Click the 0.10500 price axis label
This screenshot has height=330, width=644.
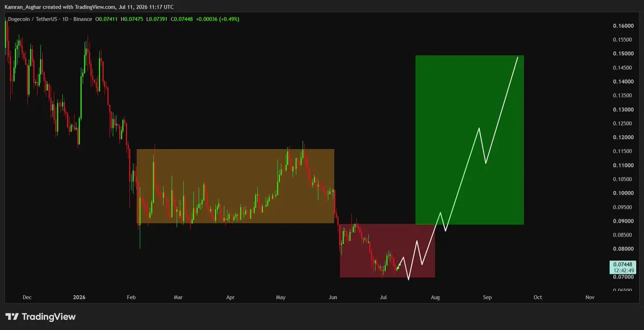[x=623, y=179]
